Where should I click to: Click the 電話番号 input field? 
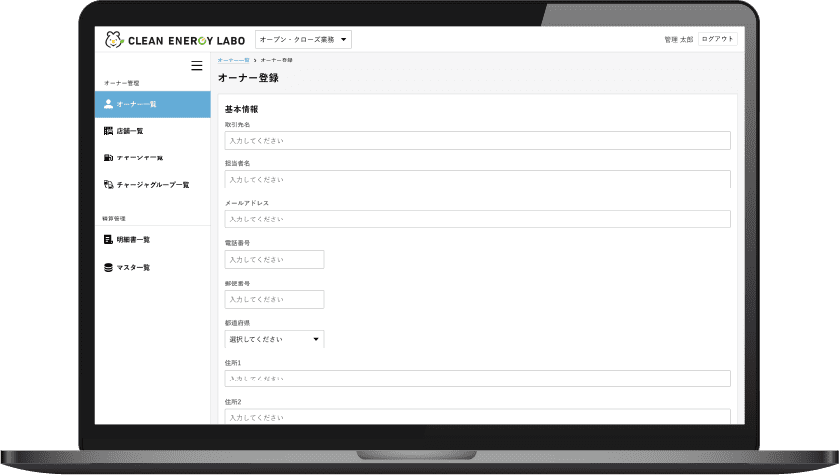274,259
